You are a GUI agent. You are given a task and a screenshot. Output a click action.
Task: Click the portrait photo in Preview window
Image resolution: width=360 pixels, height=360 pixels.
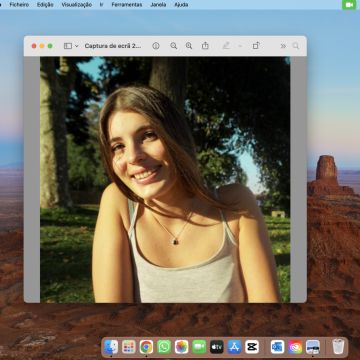[x=165, y=180]
